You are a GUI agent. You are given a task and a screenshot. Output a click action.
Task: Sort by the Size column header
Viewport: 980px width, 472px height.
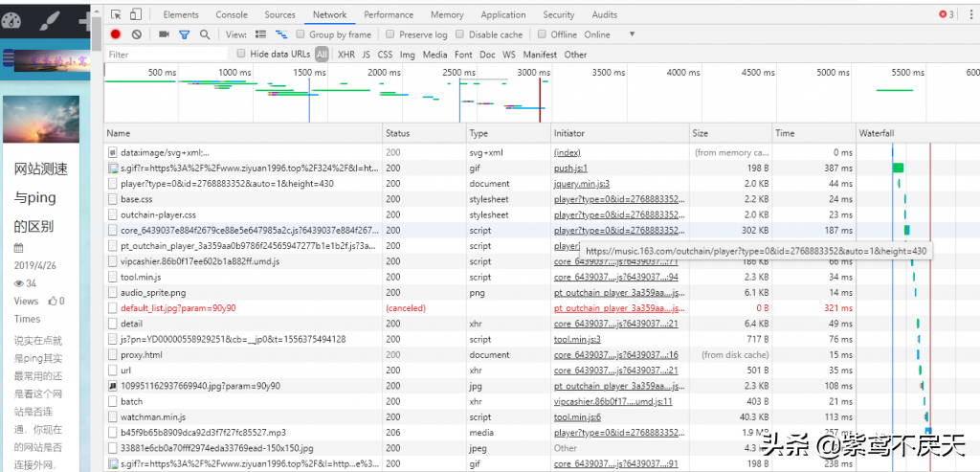730,133
